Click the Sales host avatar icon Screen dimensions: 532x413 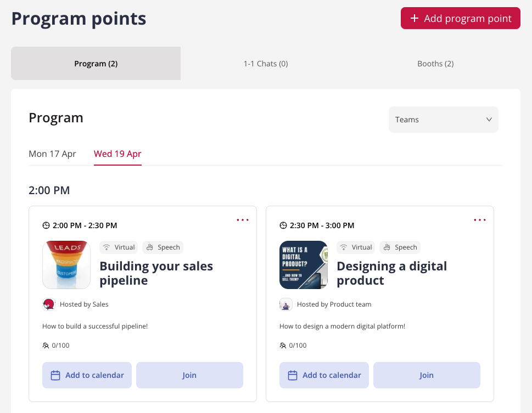tap(49, 304)
